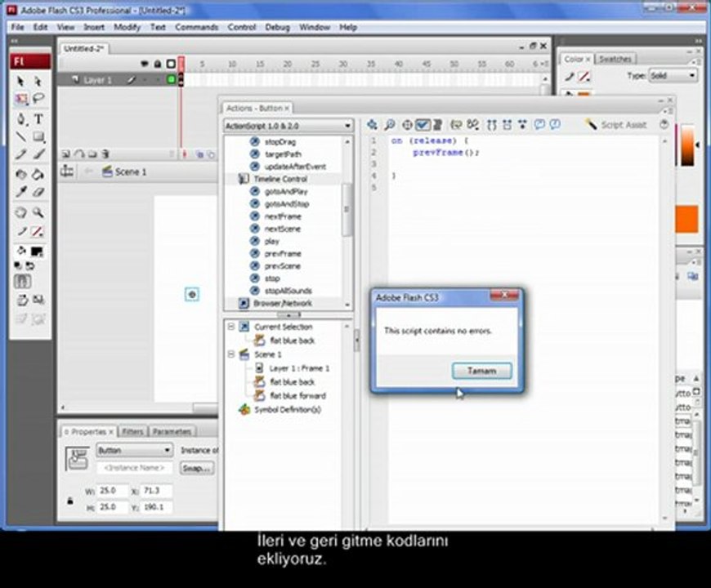711x588 pixels.
Task: Open the Button symbol type dropdown
Action: click(134, 450)
